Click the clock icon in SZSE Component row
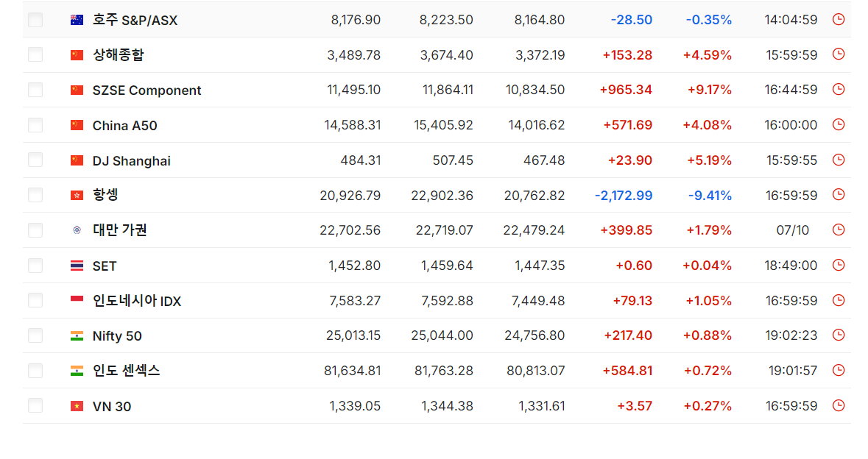Viewport: 868px width, 459px height. 839,89
